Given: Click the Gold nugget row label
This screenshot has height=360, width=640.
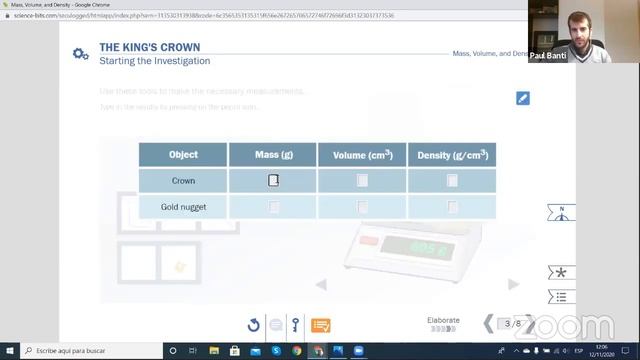Looking at the screenshot, I should pos(183,207).
